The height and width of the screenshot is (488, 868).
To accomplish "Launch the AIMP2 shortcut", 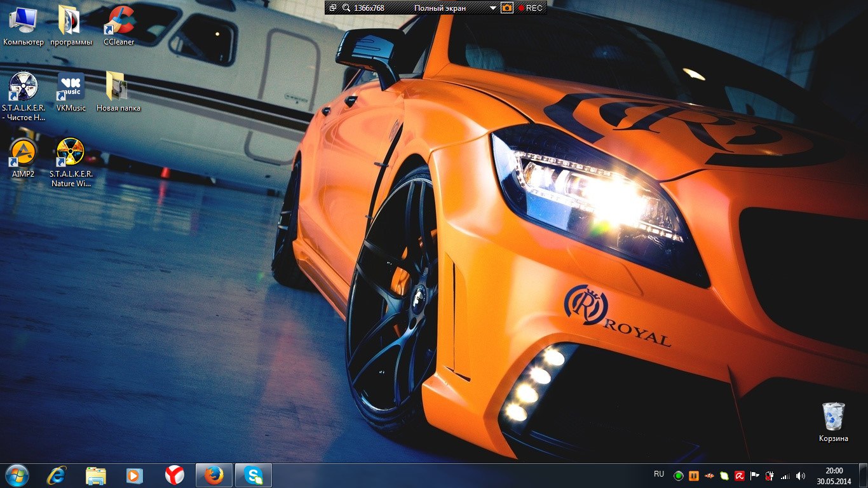I will coord(24,158).
